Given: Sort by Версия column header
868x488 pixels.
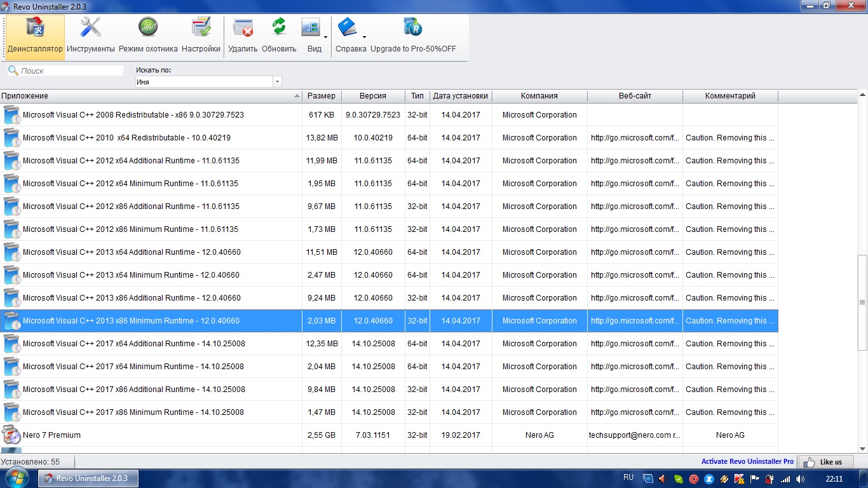Looking at the screenshot, I should (x=373, y=96).
